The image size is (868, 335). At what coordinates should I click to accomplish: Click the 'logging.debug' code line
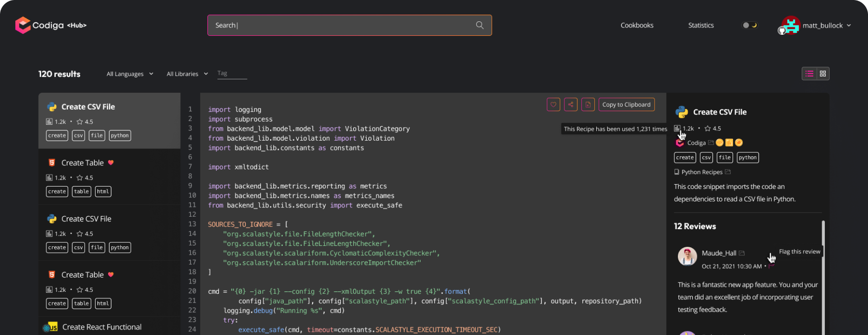pos(284,311)
